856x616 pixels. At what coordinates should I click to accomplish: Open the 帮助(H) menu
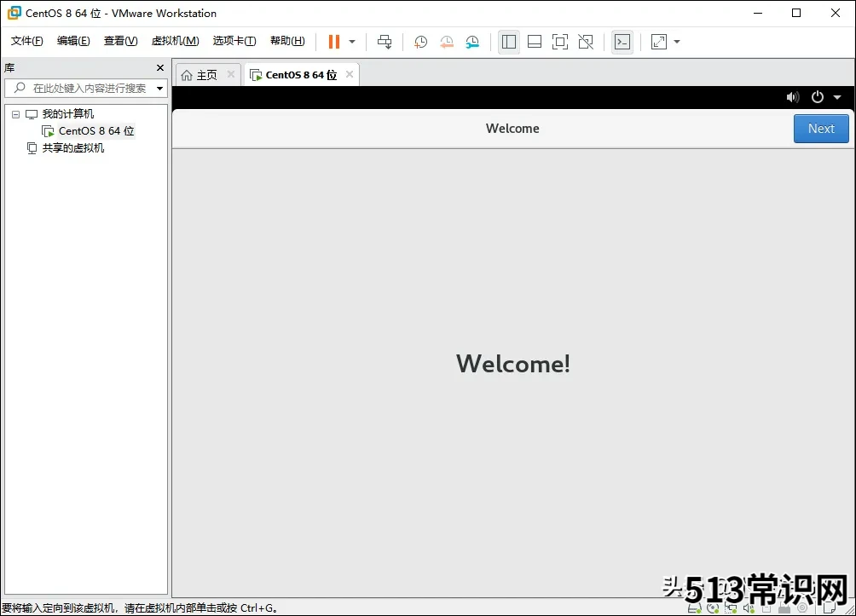point(287,41)
